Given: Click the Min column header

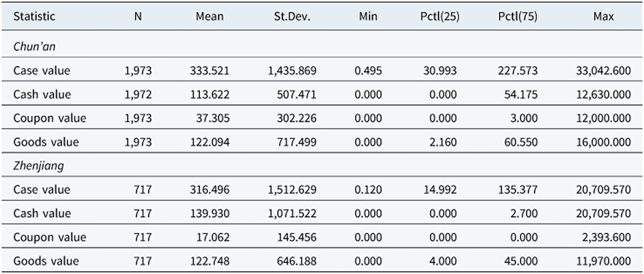Looking at the screenshot, I should click(368, 17).
